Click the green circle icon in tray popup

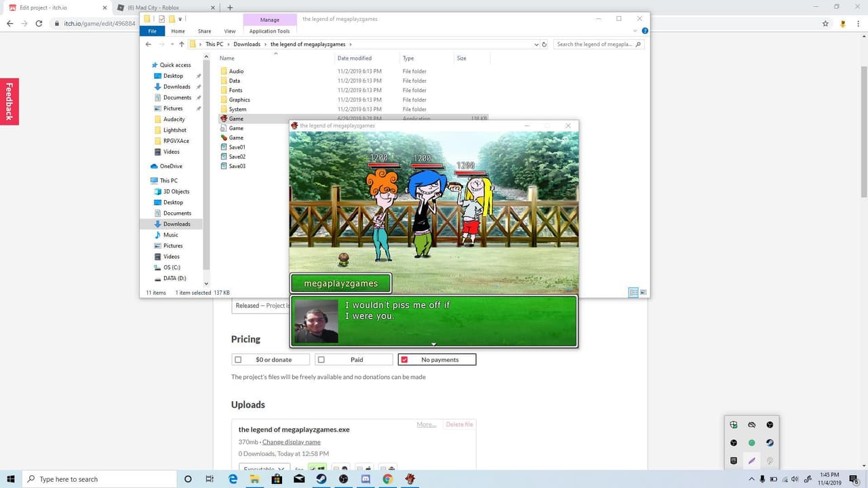tap(751, 443)
